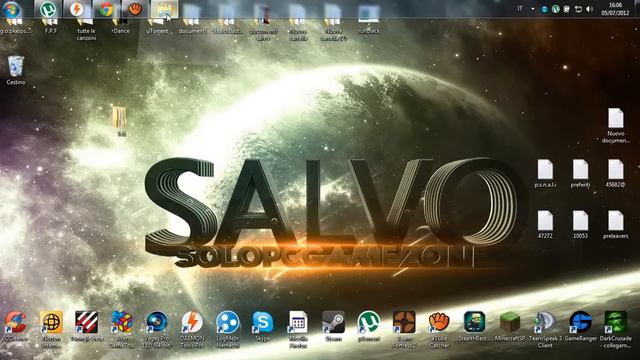Launch Vegas Pro 11.0 shortcut
640x360 pixels.
coord(157,329)
